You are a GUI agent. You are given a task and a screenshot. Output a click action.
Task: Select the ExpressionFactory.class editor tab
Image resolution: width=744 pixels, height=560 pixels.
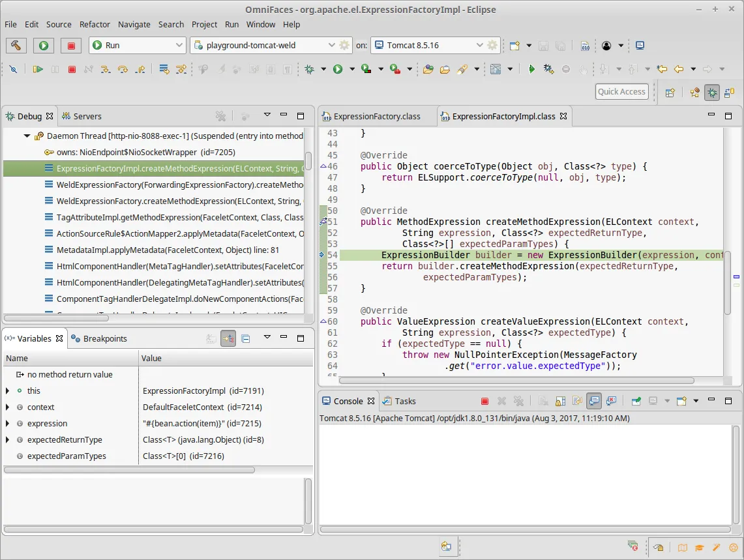pyautogui.click(x=376, y=117)
